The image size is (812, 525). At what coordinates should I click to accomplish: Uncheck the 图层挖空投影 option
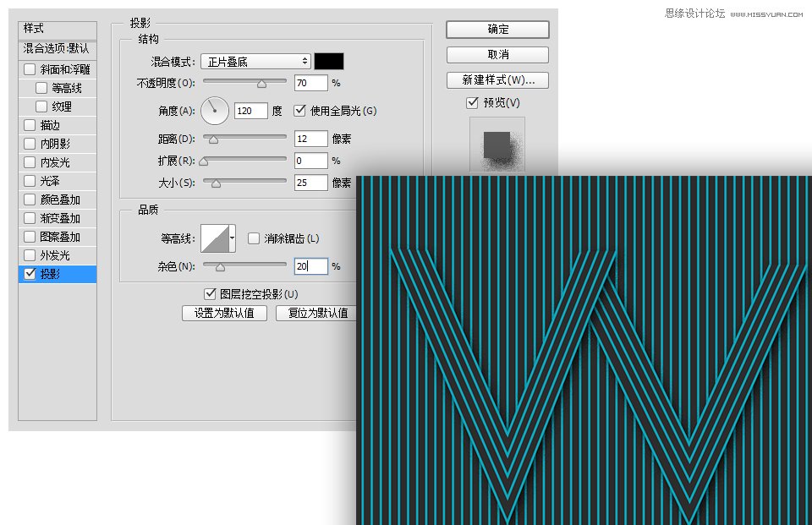pos(209,293)
